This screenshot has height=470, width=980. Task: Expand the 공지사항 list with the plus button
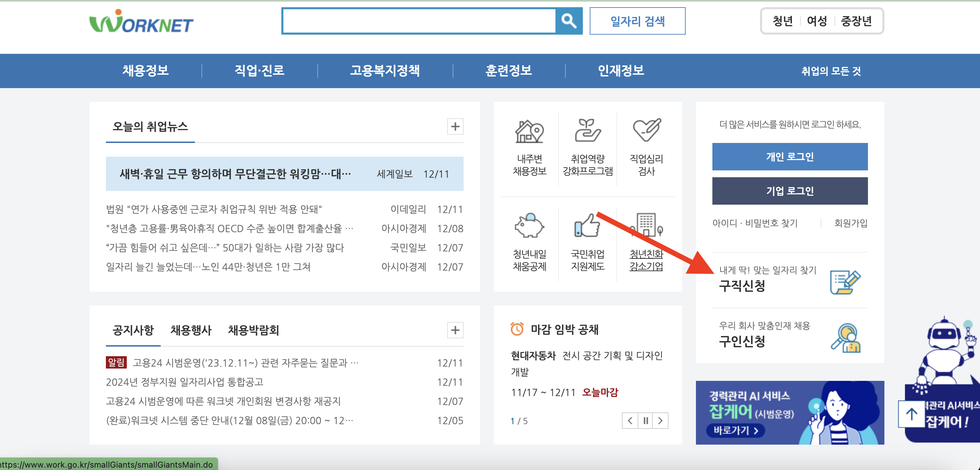pyautogui.click(x=454, y=330)
